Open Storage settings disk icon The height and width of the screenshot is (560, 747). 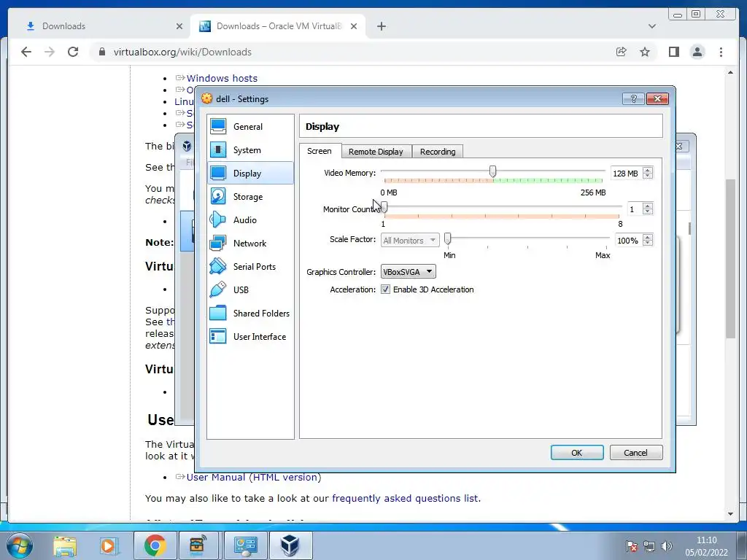click(218, 197)
